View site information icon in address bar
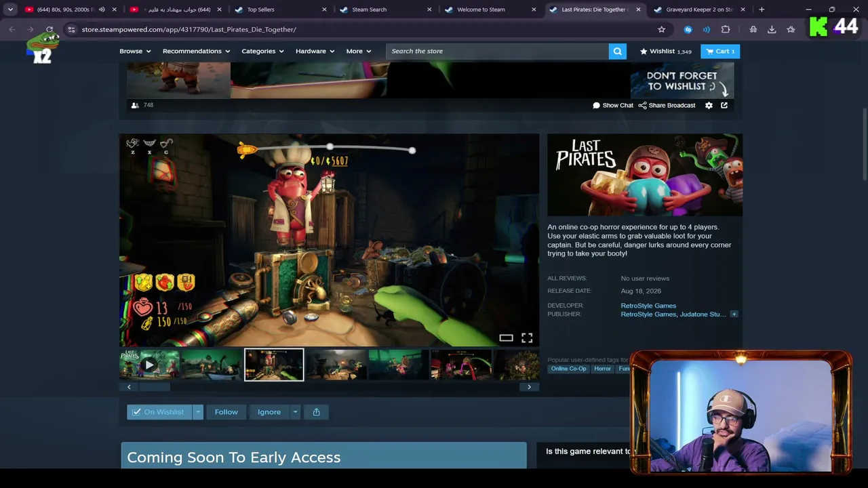Screen dimensions: 868x488 pos(71,29)
